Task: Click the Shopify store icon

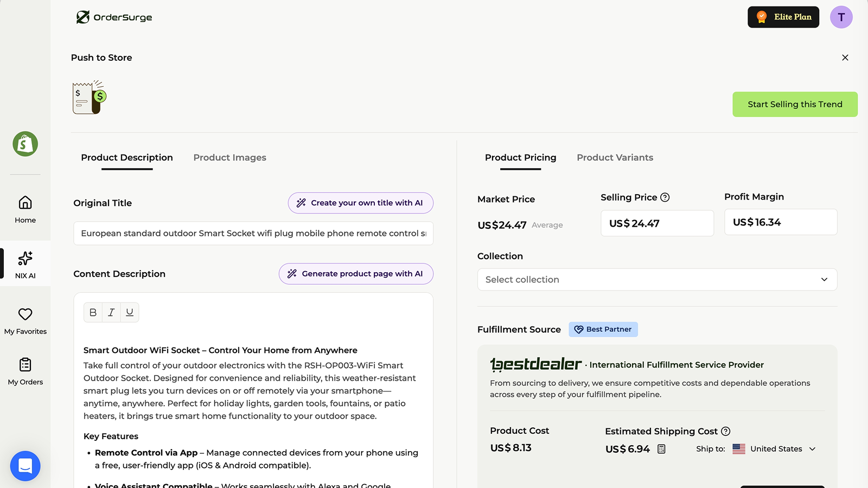Action: pyautogui.click(x=25, y=144)
